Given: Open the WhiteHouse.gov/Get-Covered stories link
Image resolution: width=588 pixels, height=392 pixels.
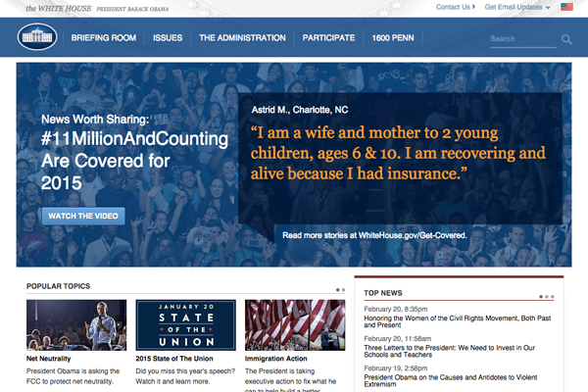Looking at the screenshot, I should (374, 235).
